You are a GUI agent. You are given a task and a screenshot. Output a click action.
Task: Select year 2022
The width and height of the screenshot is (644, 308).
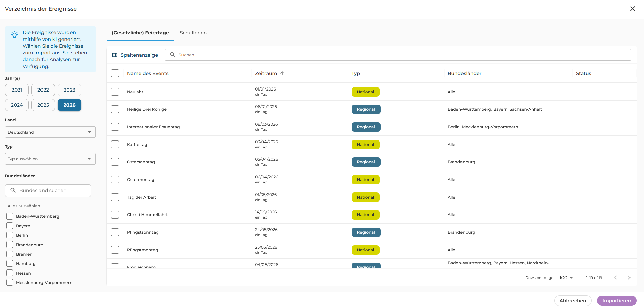[x=43, y=90]
